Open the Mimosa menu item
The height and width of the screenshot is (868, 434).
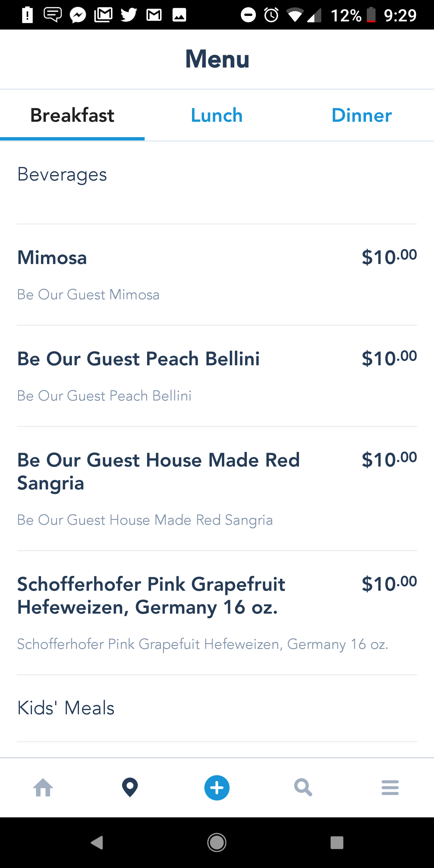(217, 275)
